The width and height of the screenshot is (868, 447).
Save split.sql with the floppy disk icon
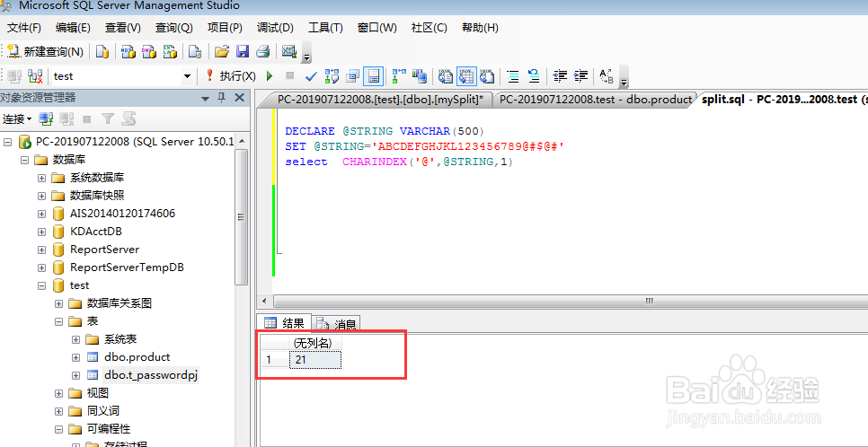[x=243, y=51]
